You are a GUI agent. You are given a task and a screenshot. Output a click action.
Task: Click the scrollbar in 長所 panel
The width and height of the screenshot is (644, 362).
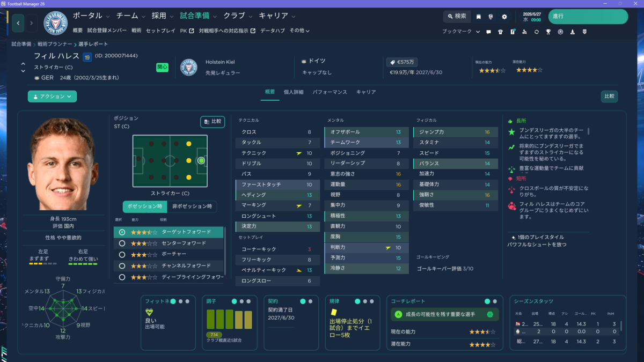(589, 131)
